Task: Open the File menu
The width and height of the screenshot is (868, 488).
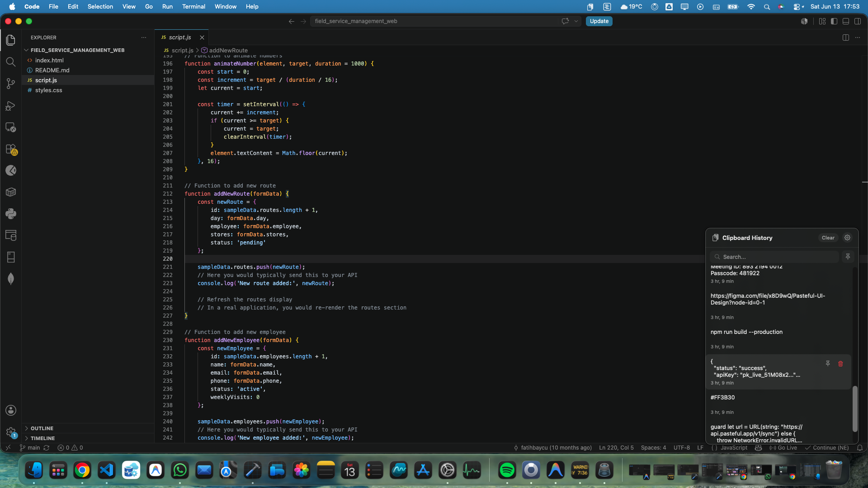Action: point(53,6)
